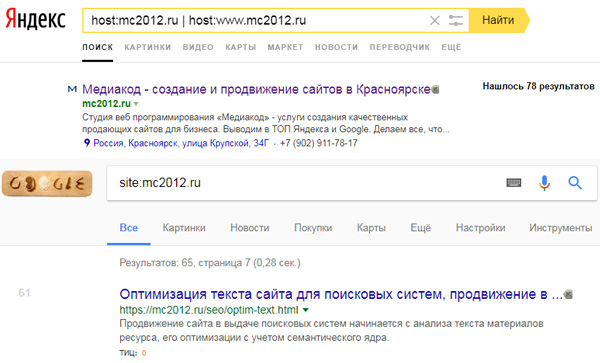Open the Google on-screen keyboard icon
The height and width of the screenshot is (363, 600).
(514, 183)
